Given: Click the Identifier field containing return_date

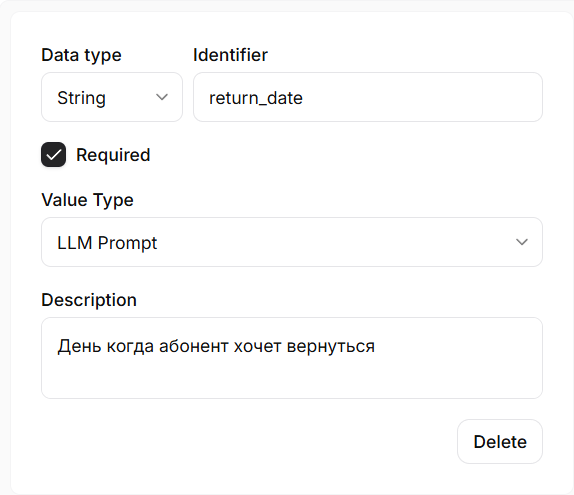Looking at the screenshot, I should tap(368, 97).
